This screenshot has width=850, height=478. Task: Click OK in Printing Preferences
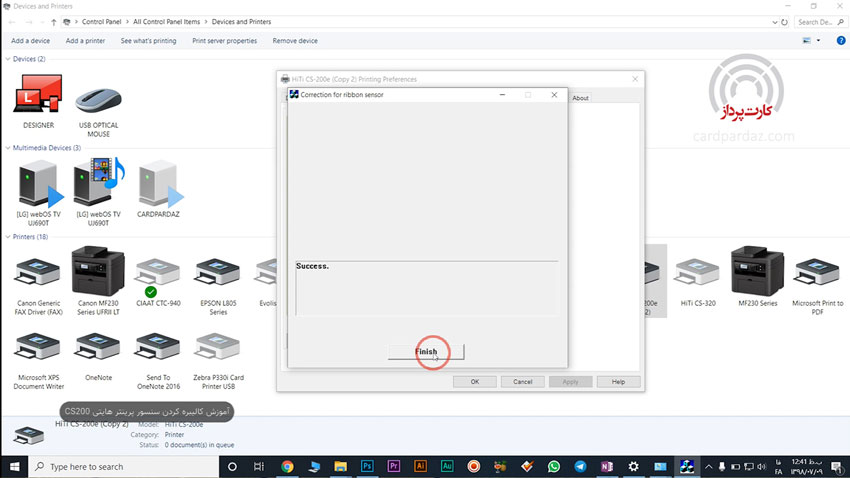pos(475,382)
